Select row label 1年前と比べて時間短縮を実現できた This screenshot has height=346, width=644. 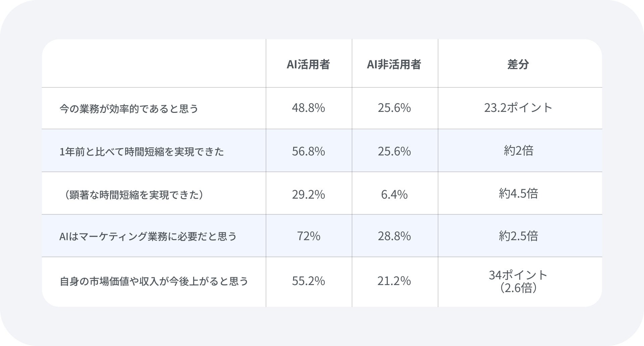click(142, 152)
